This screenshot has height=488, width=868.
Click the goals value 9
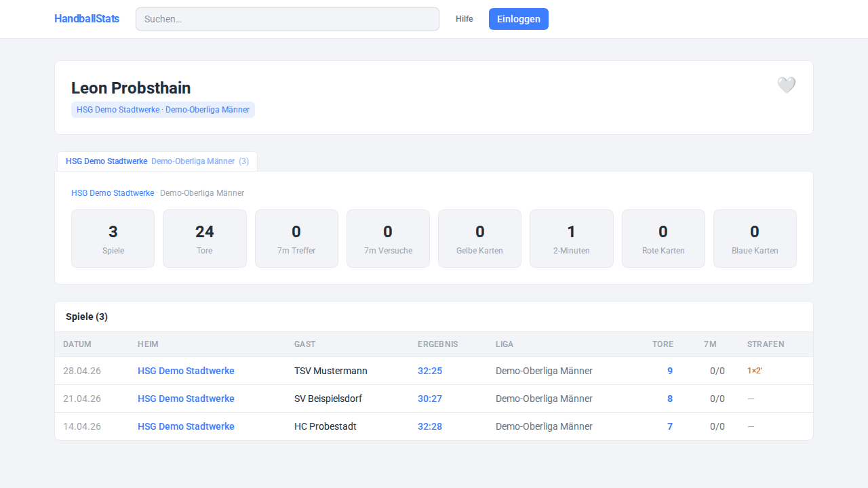click(x=670, y=371)
